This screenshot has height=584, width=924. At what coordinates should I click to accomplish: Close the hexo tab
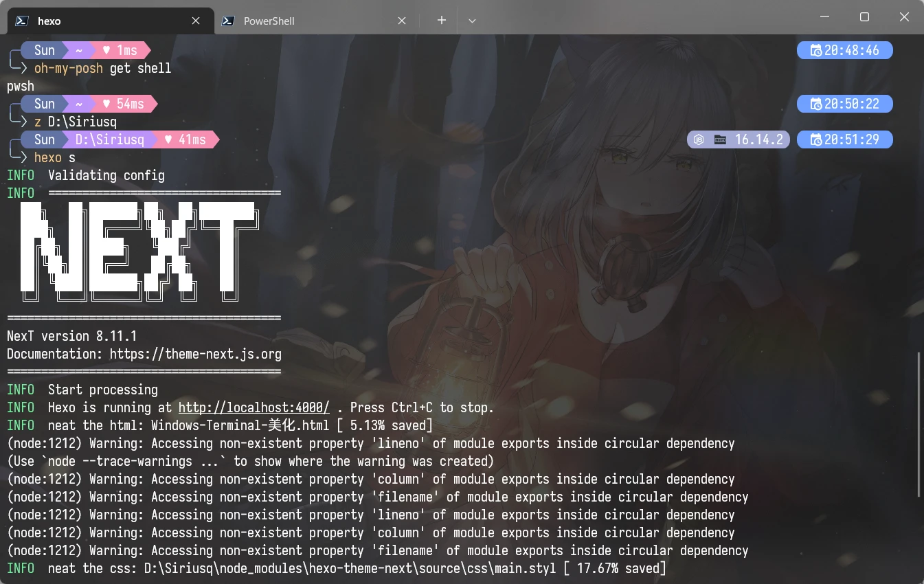(196, 21)
